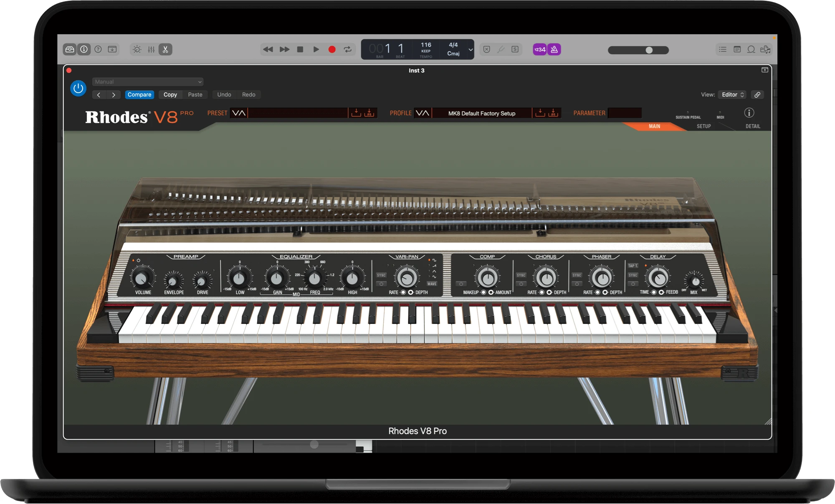Screen dimensions: 835x504
Task: Select the scissors editors icon
Action: tap(165, 49)
